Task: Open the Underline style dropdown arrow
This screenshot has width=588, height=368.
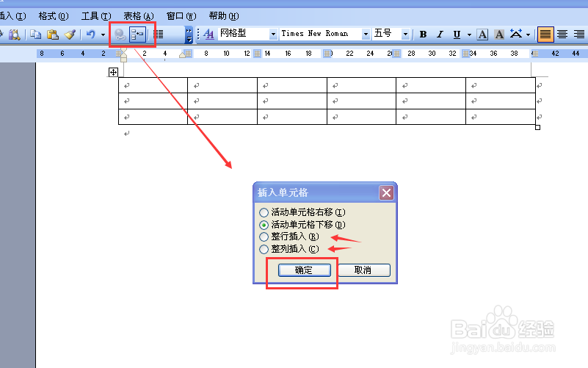Action: click(x=469, y=35)
